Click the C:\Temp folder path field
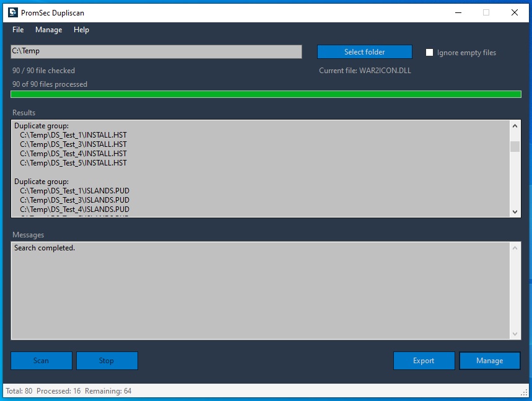The height and width of the screenshot is (401, 532). pyautogui.click(x=156, y=51)
